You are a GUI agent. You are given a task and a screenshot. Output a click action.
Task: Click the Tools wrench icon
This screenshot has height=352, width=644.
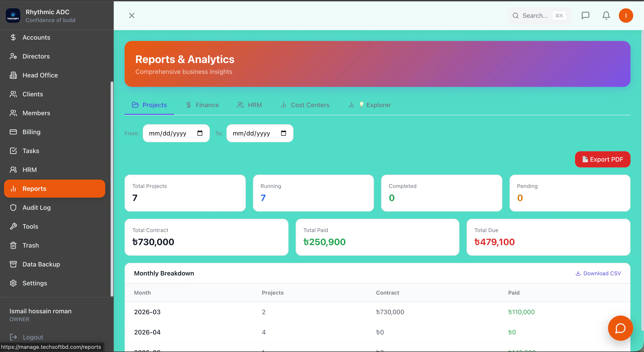tap(13, 226)
